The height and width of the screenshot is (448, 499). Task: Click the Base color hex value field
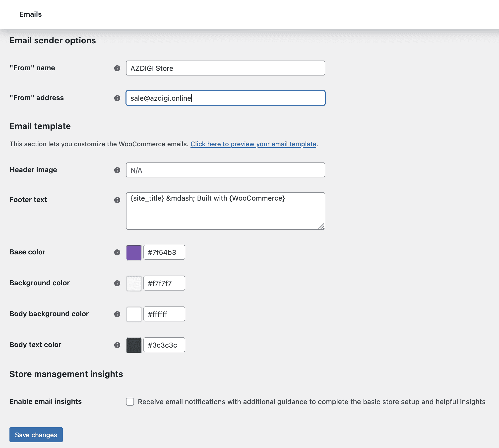(164, 252)
